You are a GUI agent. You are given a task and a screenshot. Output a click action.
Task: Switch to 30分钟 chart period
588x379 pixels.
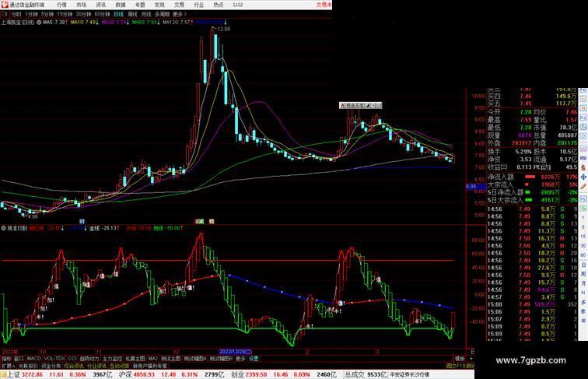click(x=84, y=14)
